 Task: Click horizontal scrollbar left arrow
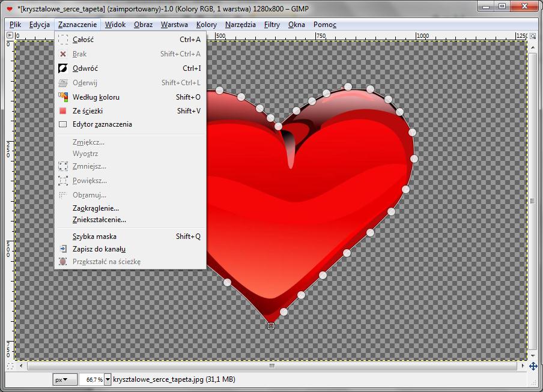[21, 366]
